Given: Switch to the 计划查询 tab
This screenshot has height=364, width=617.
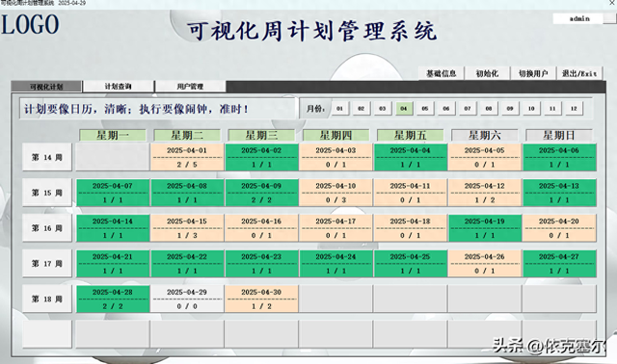Looking at the screenshot, I should [x=118, y=87].
